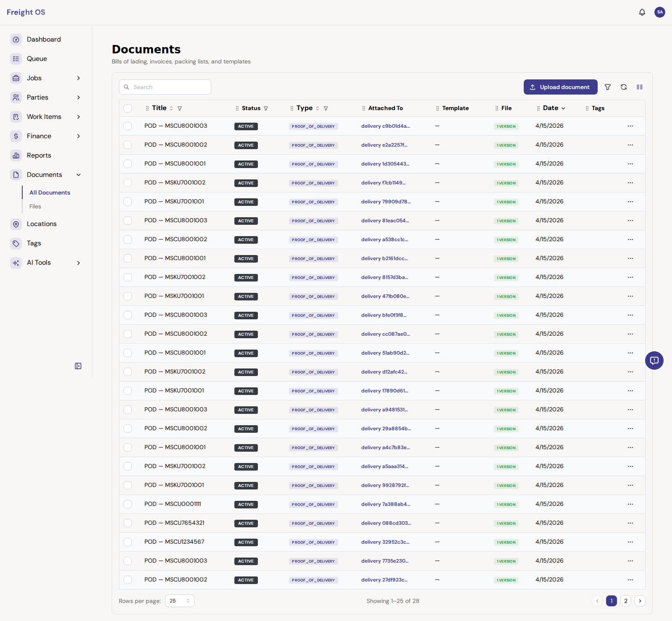
Task: Click the Upload document button
Action: coord(560,87)
